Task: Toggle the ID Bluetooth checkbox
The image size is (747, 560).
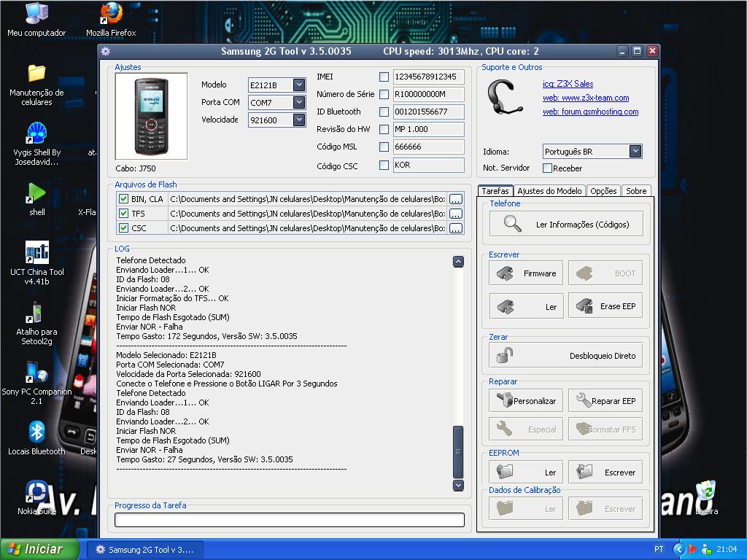Action: tap(384, 112)
